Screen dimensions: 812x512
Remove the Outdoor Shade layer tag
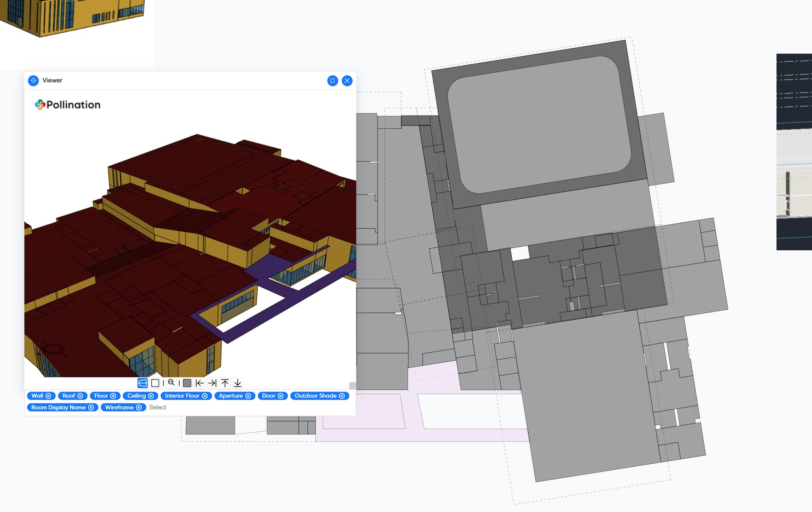coord(342,396)
